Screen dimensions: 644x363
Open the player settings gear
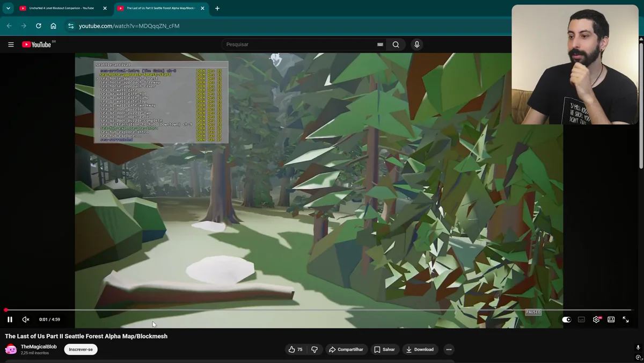pyautogui.click(x=596, y=320)
